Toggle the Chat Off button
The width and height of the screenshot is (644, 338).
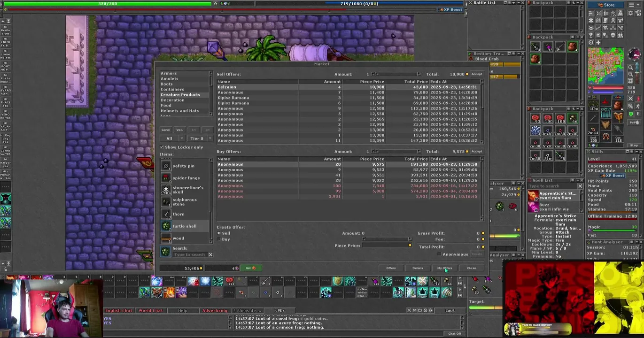click(x=455, y=334)
